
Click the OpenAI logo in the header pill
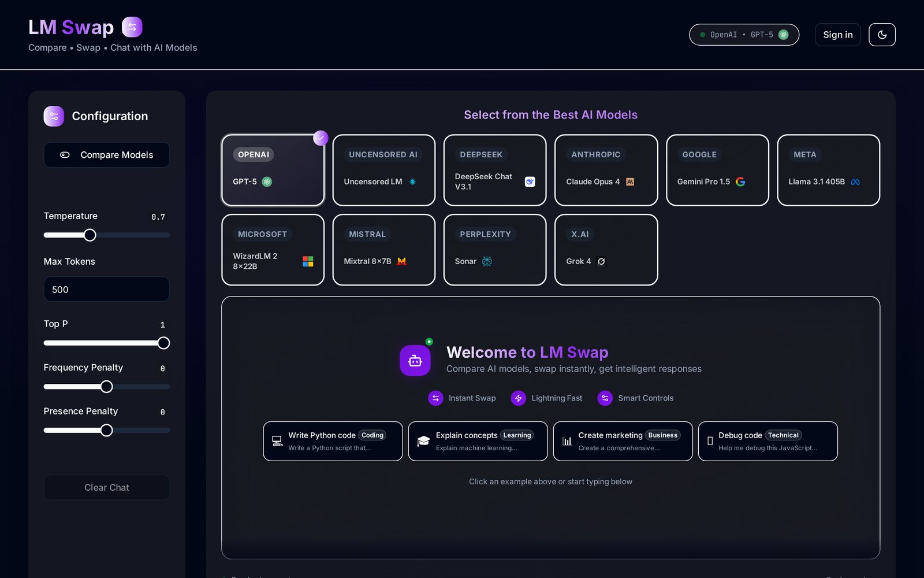tap(783, 35)
